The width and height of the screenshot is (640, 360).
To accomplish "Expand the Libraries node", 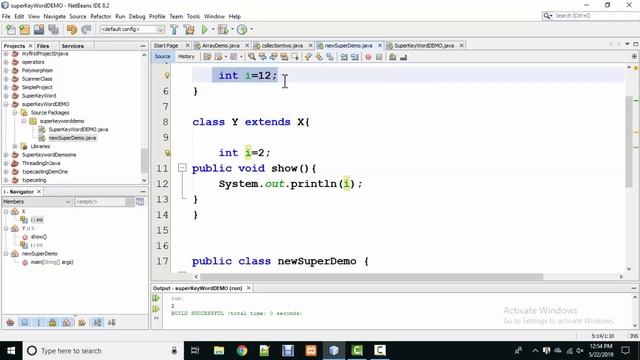I will click(15, 146).
